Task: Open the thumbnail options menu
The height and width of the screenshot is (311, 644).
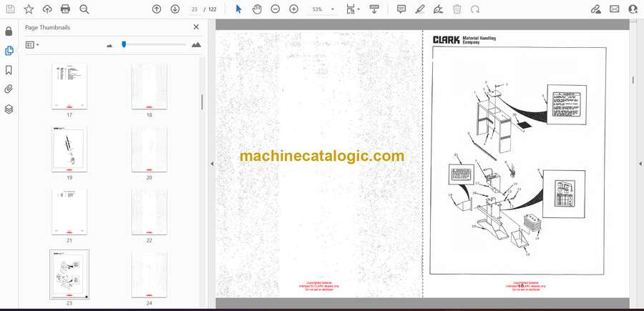Action: (x=32, y=45)
